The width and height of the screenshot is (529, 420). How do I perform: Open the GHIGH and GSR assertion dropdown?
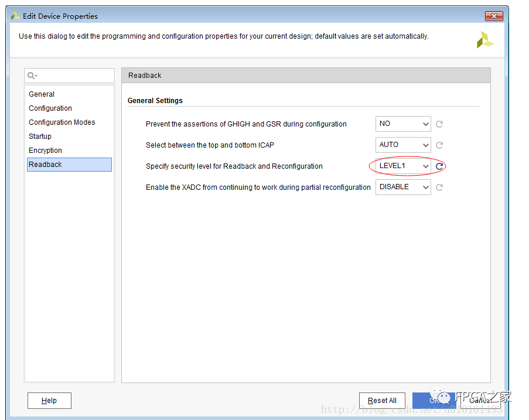pos(403,124)
